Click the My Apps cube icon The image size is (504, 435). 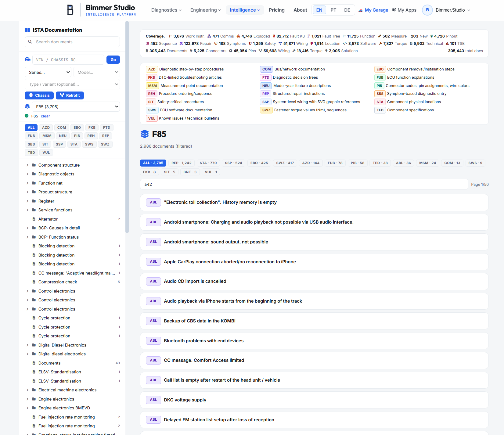[x=394, y=10]
